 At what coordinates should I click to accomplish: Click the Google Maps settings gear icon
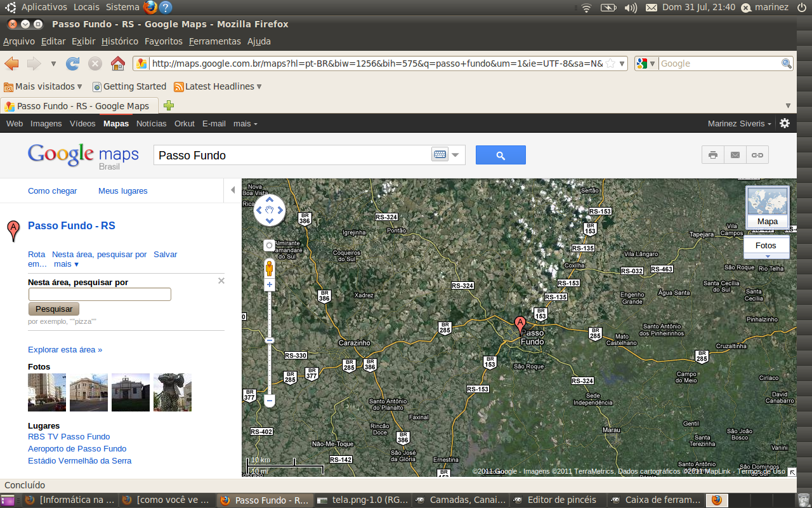[785, 123]
